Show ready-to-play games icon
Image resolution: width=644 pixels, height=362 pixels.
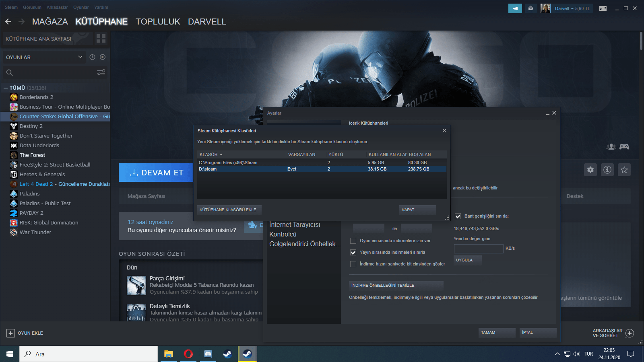(103, 57)
